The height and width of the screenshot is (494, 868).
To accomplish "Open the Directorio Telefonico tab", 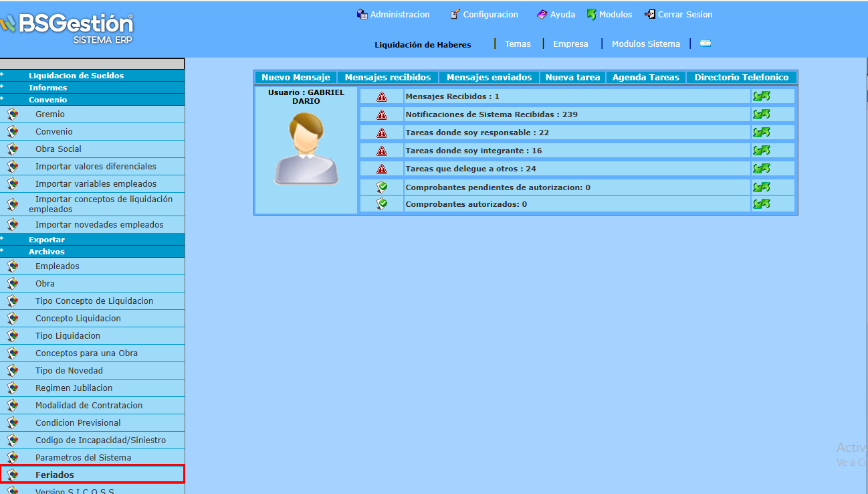I will (742, 78).
